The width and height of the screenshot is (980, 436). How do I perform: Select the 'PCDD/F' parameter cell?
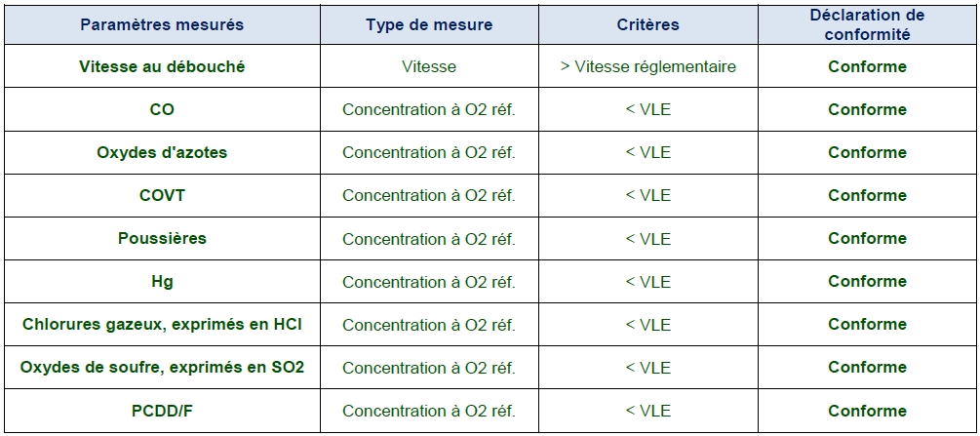pos(162,411)
